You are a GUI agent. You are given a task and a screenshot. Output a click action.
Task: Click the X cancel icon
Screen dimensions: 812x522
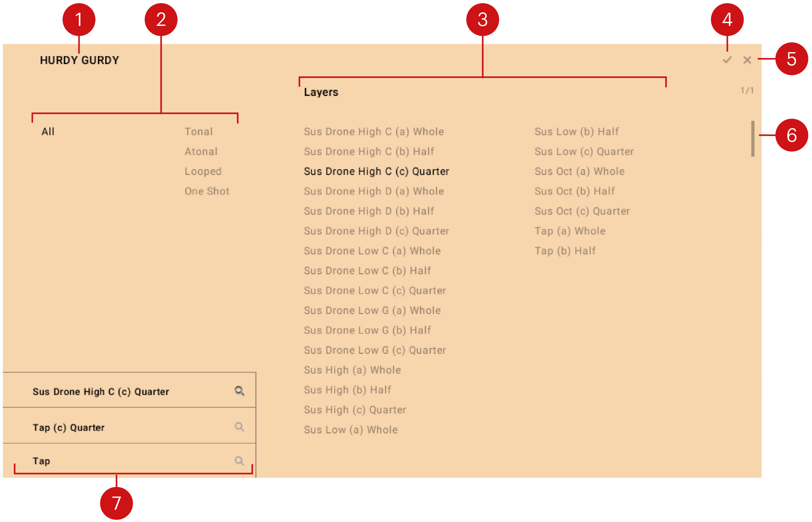coord(747,60)
